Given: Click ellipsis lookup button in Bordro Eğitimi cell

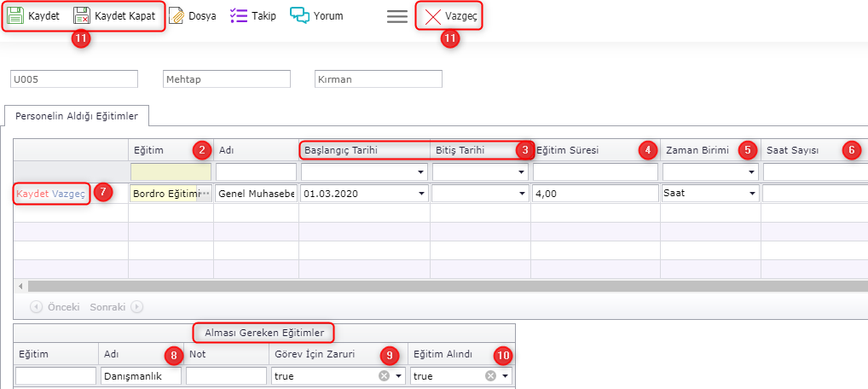Looking at the screenshot, I should tap(205, 194).
